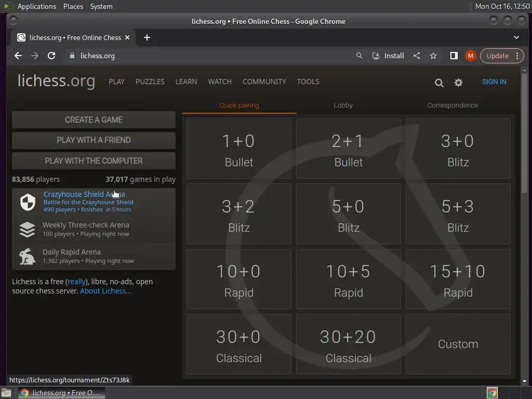The image size is (532, 399).
Task: Click CREATE A GAME button
Action: tap(94, 120)
